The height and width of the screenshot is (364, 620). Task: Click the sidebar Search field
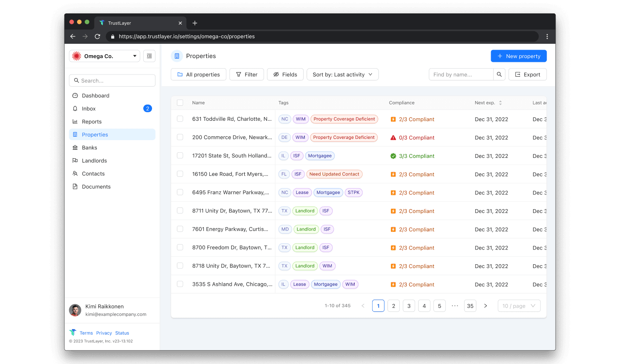pos(112,80)
